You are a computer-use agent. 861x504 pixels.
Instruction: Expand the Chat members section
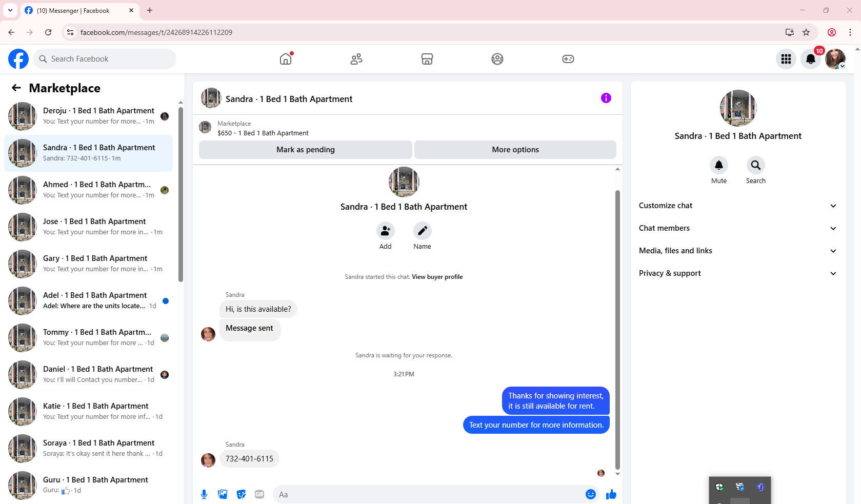(x=738, y=228)
